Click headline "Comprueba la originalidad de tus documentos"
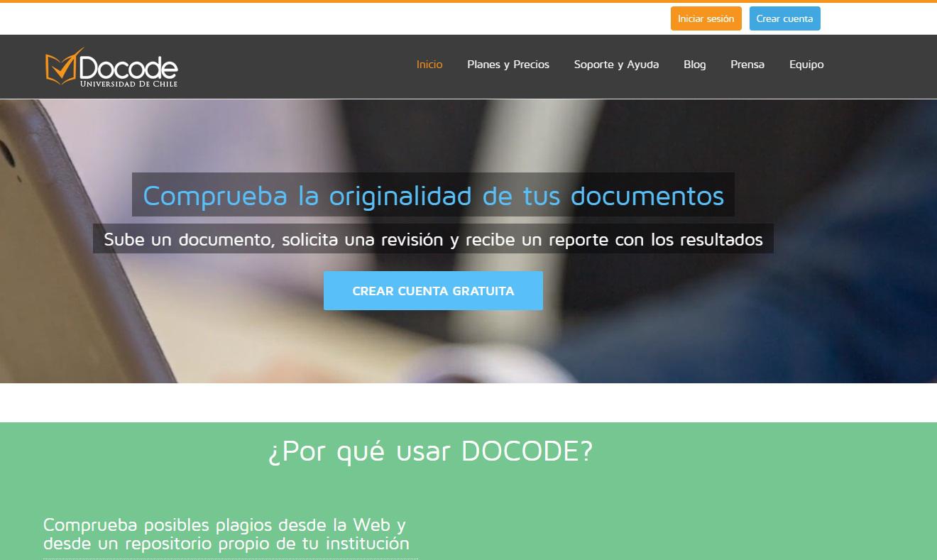937x560 pixels. pyautogui.click(x=433, y=195)
